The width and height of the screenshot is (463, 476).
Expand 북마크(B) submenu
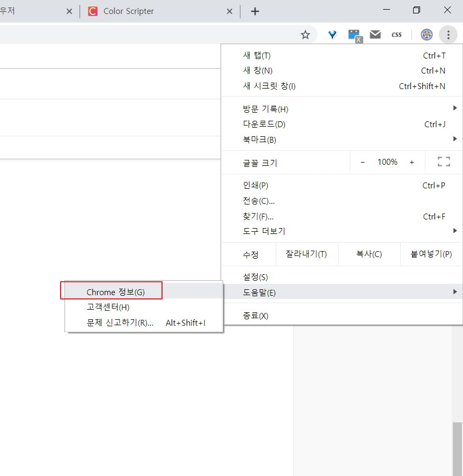(x=342, y=140)
